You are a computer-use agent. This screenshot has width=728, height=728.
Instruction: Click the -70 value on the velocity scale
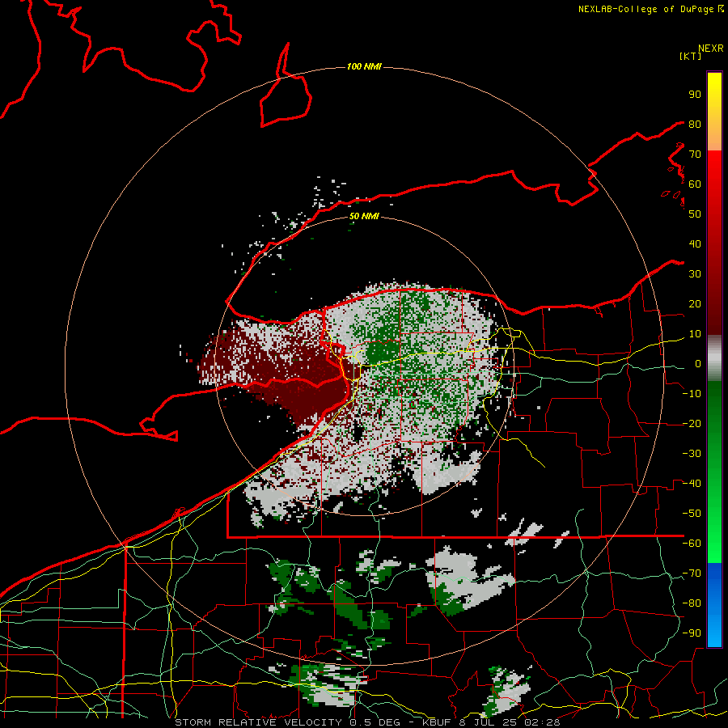point(692,574)
